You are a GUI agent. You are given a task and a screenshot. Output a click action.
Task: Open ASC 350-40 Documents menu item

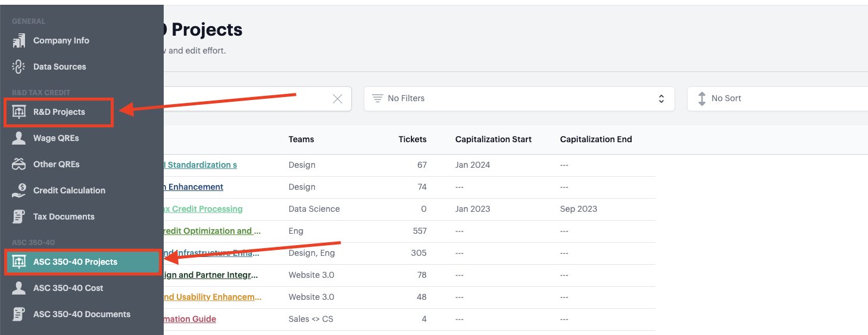click(82, 314)
